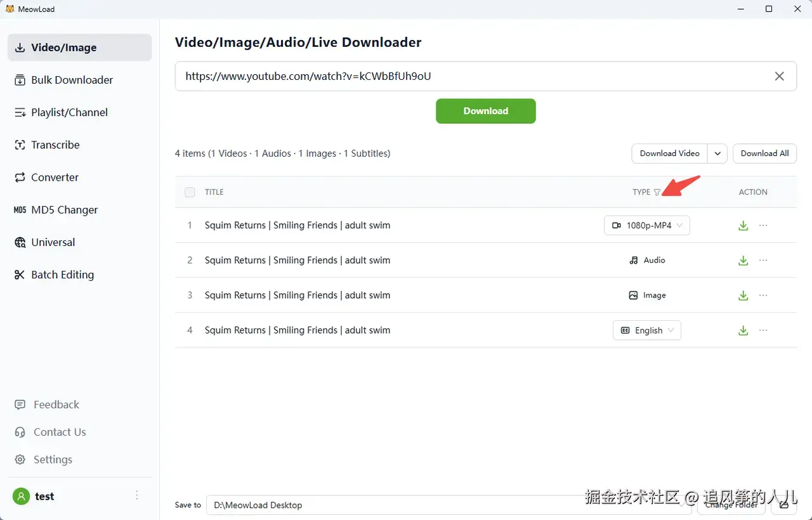This screenshot has width=812, height=520.
Task: Minimize the MeowLoad window
Action: pos(740,9)
